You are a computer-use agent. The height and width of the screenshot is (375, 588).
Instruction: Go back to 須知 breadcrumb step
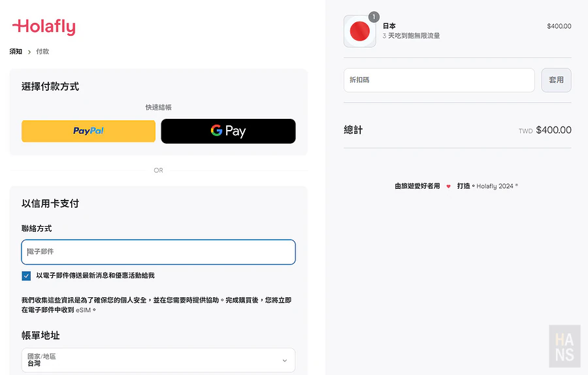[x=16, y=52]
